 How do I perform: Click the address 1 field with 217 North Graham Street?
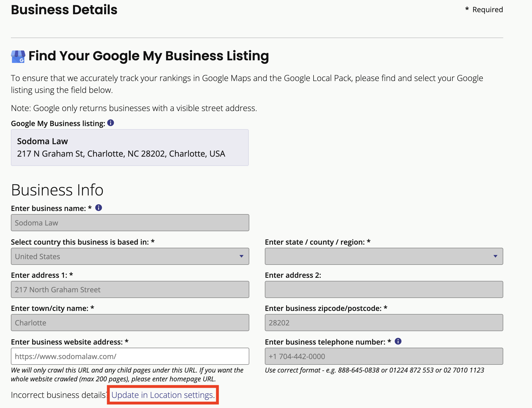130,289
